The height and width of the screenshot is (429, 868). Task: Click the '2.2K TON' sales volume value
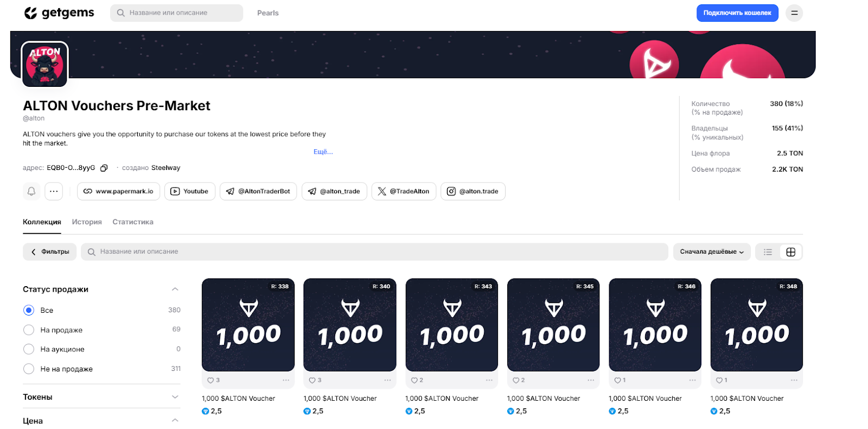[788, 169]
